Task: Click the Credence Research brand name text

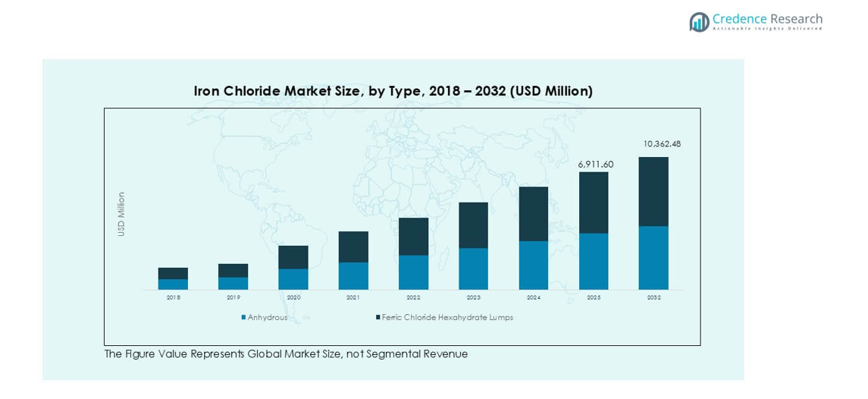Action: (x=766, y=18)
